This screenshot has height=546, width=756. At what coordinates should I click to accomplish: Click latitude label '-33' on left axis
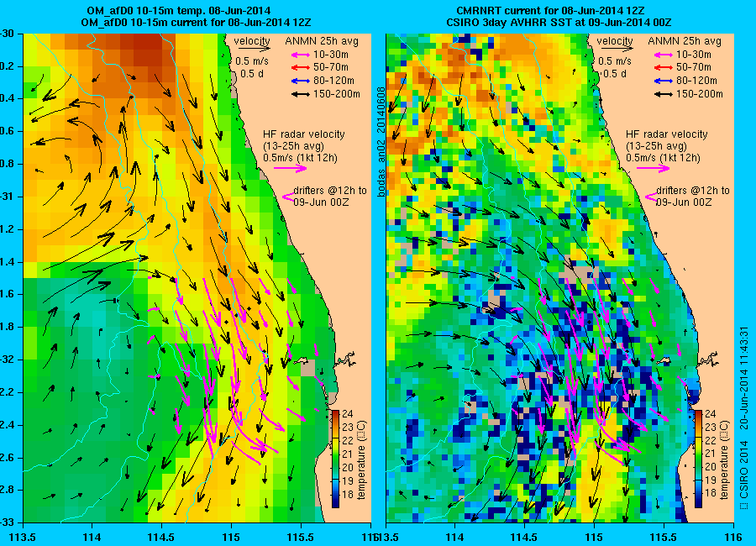(9, 522)
